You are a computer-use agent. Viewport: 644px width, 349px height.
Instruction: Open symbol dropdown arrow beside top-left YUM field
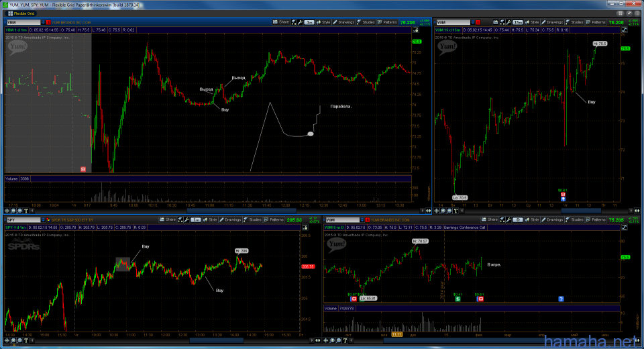coord(43,22)
